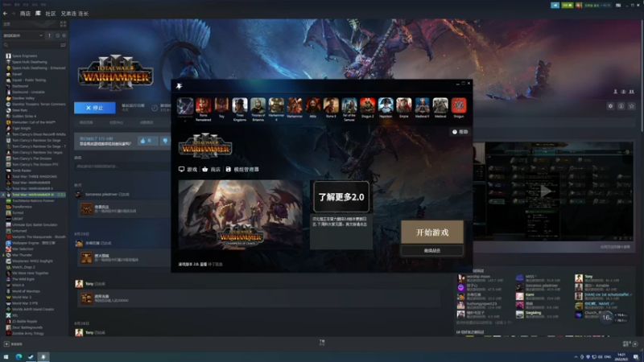Click the library search field
This screenshot has width=644, height=362.
pos(31,45)
